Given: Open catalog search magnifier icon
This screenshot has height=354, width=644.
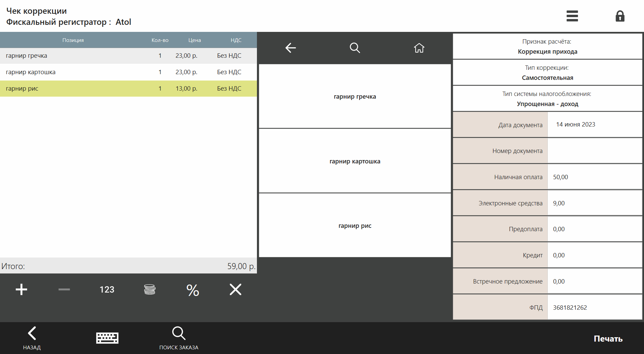Looking at the screenshot, I should click(355, 48).
